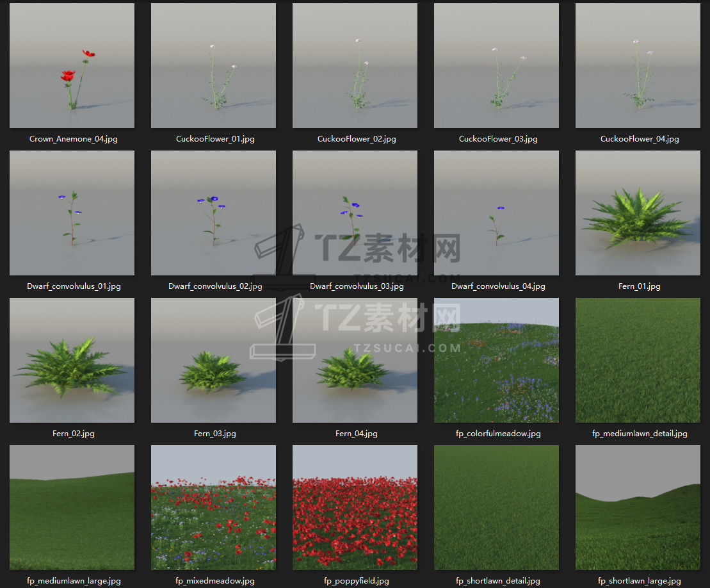Click the fp_shortlawn_large.jpg file name

(x=640, y=581)
